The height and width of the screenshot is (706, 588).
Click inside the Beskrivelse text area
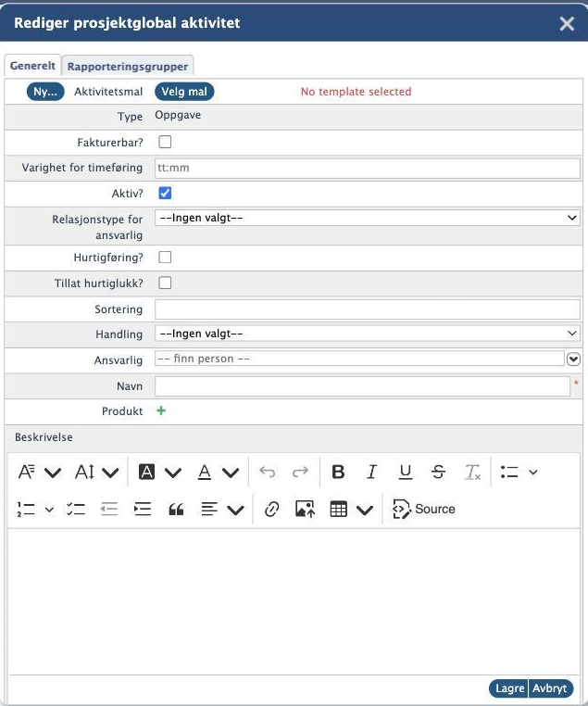pos(294,601)
